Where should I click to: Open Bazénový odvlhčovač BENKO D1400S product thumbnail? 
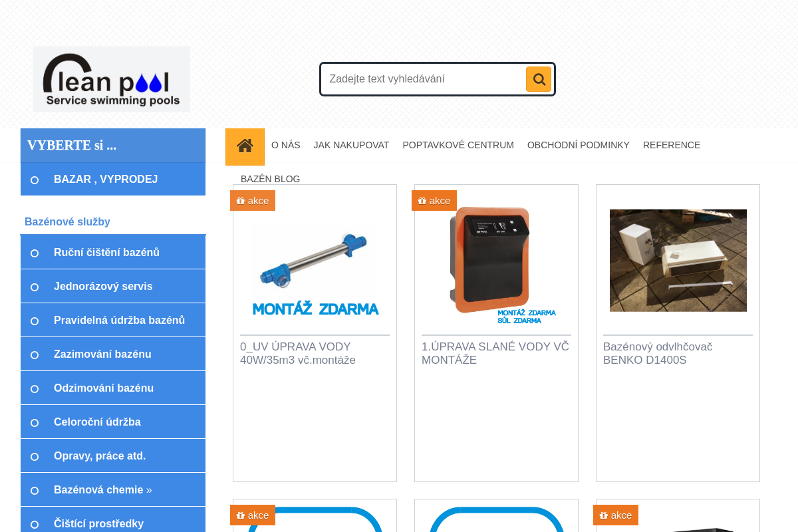click(x=678, y=261)
